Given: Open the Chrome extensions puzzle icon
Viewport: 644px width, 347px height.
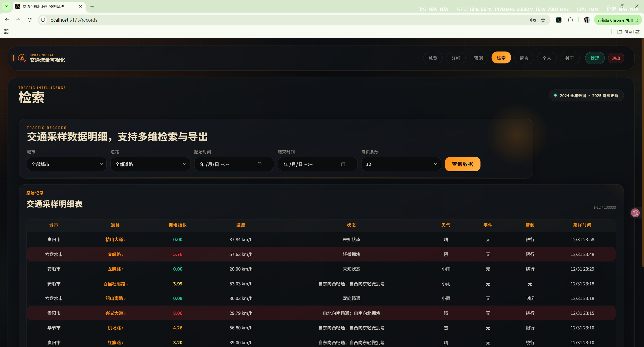Looking at the screenshot, I should coord(570,20).
